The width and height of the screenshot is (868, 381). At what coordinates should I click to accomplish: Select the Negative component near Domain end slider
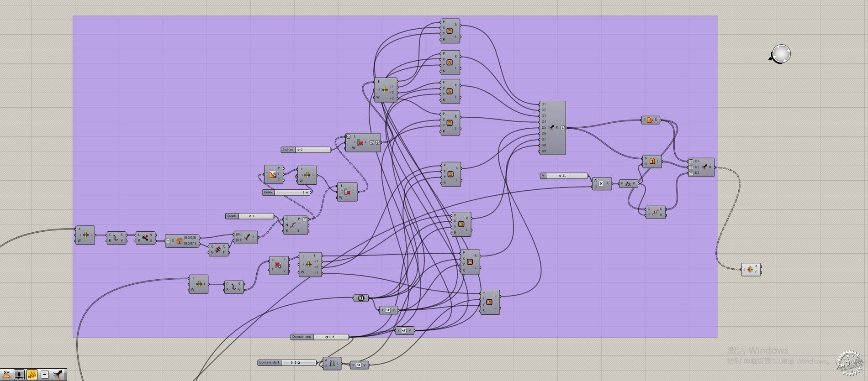tap(404, 330)
